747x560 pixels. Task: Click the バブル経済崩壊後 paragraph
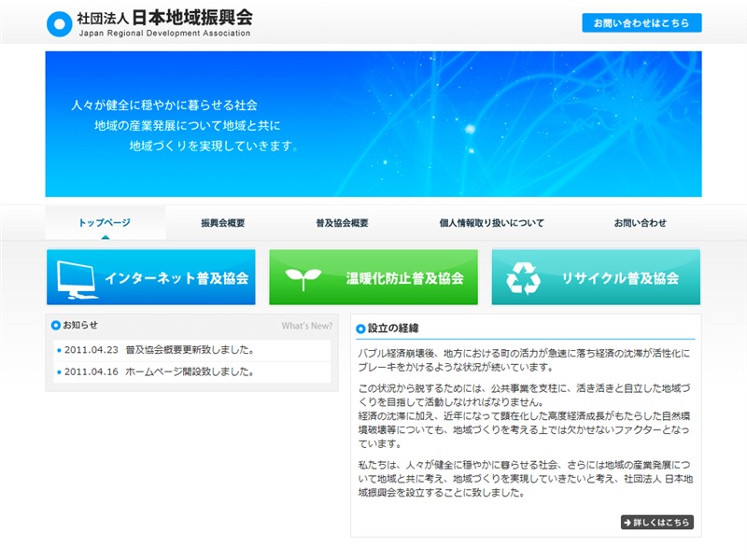tap(524, 360)
